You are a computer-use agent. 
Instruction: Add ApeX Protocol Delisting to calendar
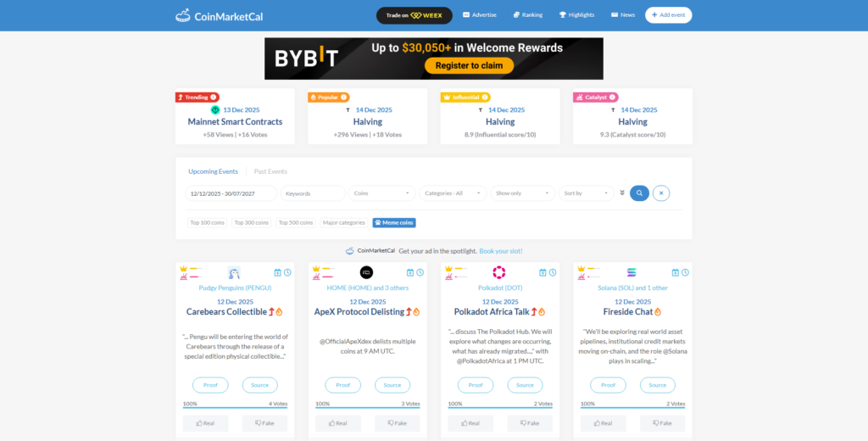410,272
